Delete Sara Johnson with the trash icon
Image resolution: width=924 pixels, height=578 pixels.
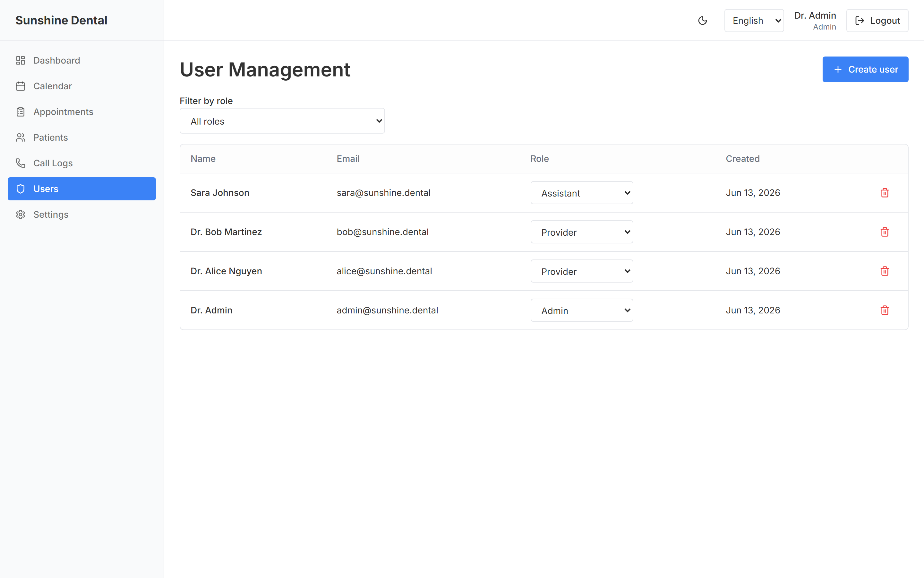pos(885,193)
